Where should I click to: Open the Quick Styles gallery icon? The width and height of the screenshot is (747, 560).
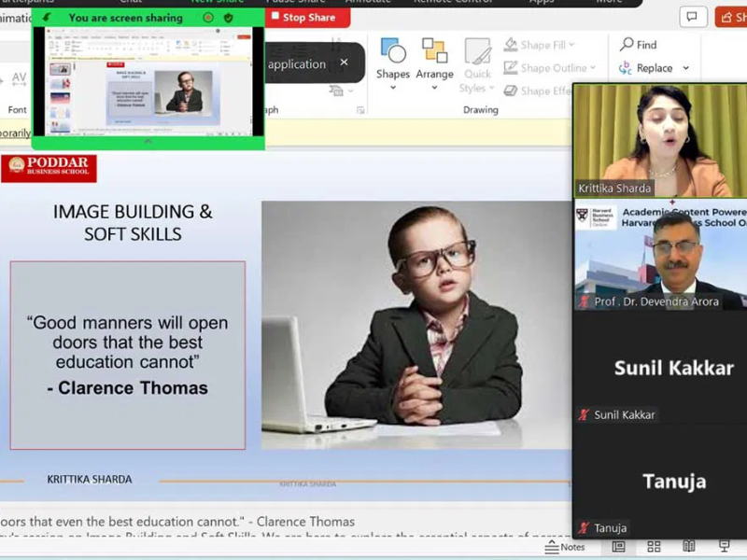tap(477, 51)
